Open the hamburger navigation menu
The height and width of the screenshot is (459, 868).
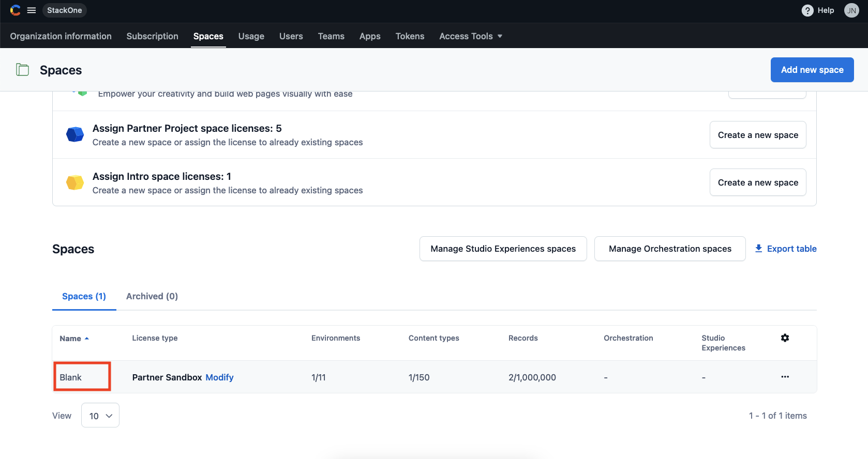(x=32, y=10)
